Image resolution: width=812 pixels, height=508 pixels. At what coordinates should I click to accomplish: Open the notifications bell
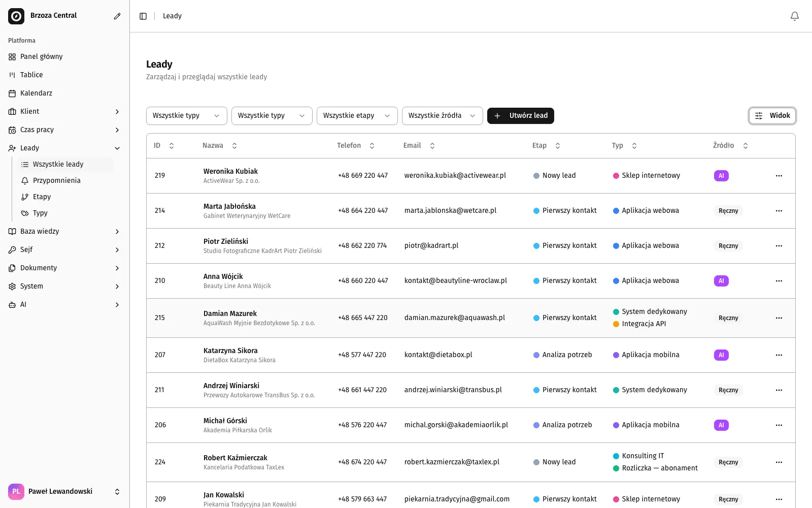(795, 16)
